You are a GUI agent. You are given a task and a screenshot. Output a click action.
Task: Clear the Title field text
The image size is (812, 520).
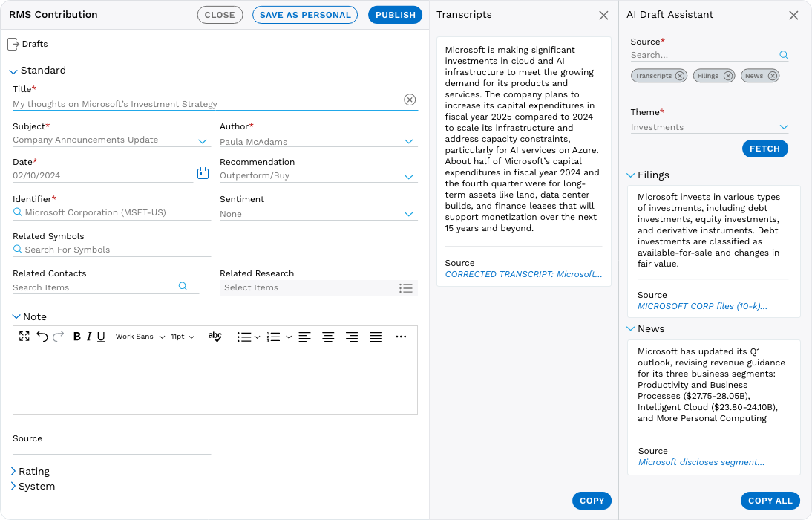410,100
